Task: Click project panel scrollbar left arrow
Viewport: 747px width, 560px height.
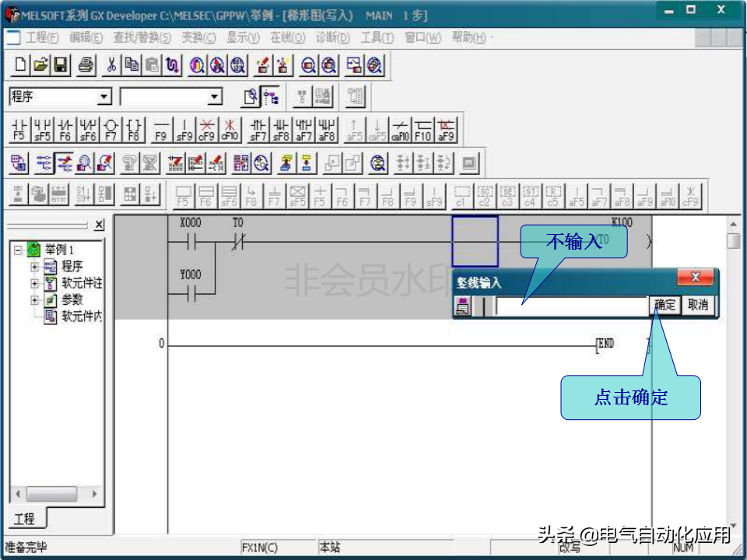Action: [x=18, y=493]
